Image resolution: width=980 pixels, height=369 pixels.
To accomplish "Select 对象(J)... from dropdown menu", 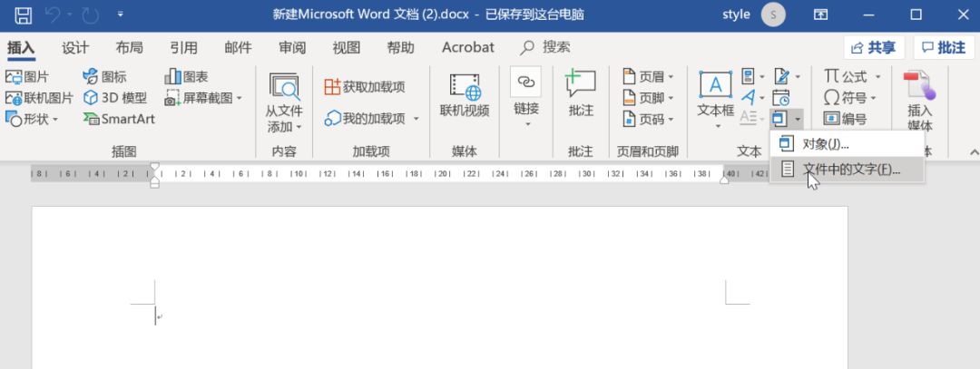I will (x=847, y=144).
